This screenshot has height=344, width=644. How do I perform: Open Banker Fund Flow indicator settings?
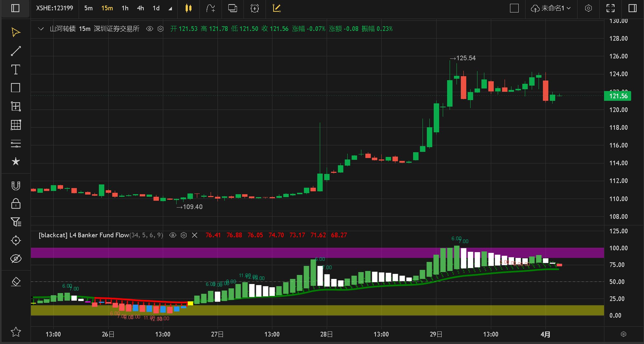point(184,235)
